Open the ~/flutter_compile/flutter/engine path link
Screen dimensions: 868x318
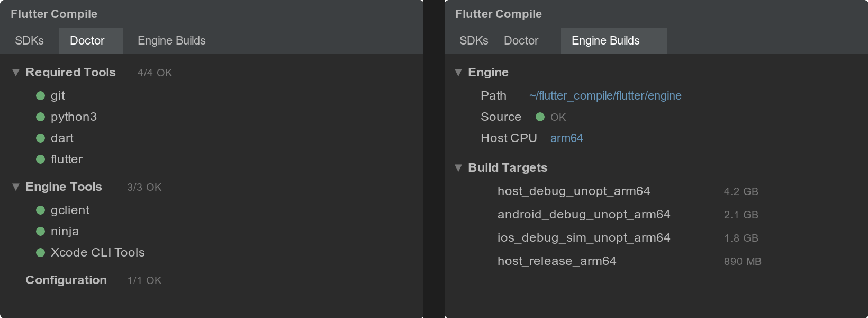605,96
